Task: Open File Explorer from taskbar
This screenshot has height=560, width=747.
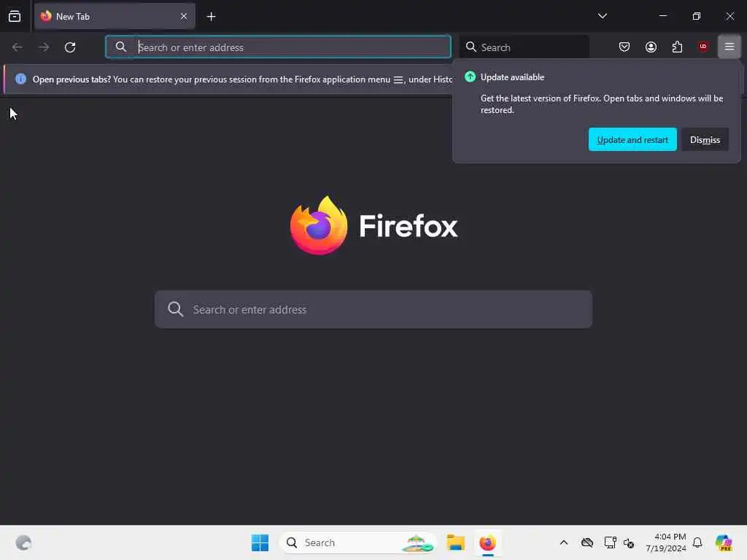Action: click(455, 542)
